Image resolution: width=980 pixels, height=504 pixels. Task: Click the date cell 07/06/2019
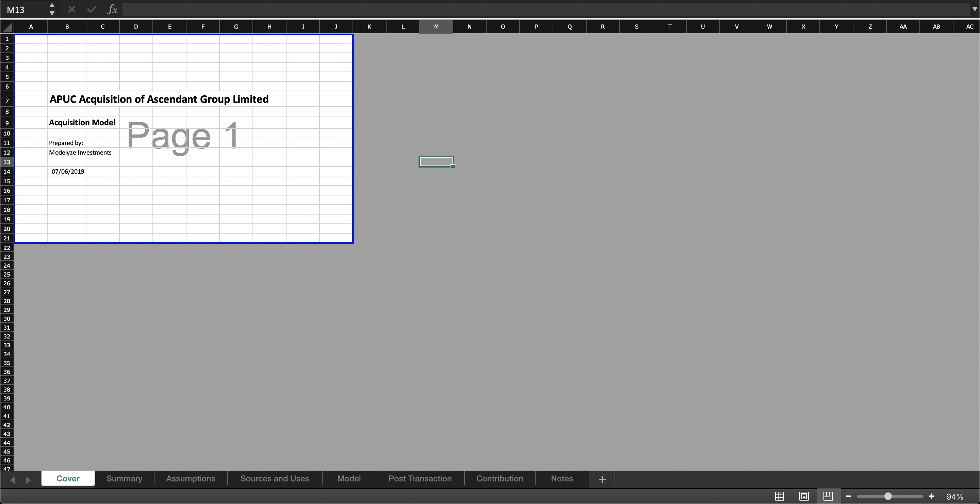click(68, 172)
